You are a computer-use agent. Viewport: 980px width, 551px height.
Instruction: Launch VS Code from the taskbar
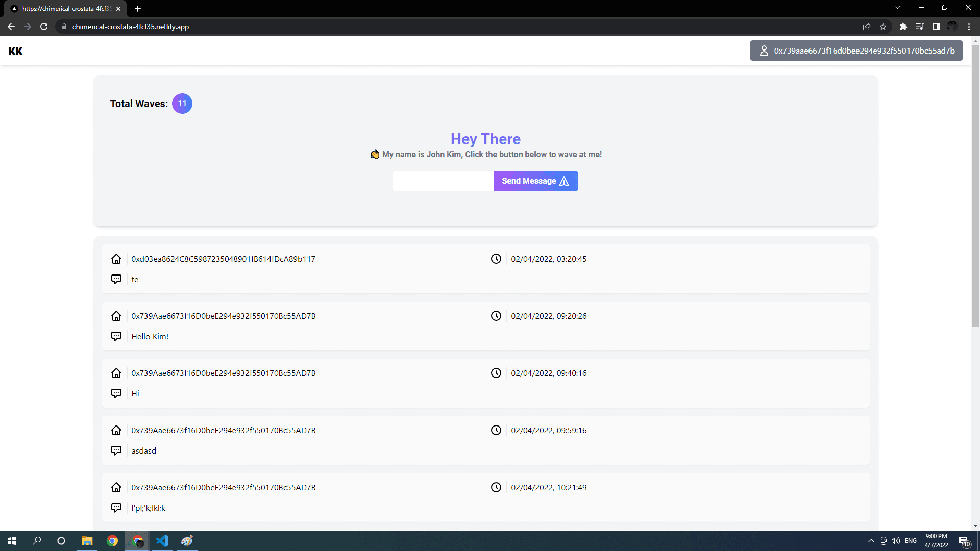(x=162, y=541)
